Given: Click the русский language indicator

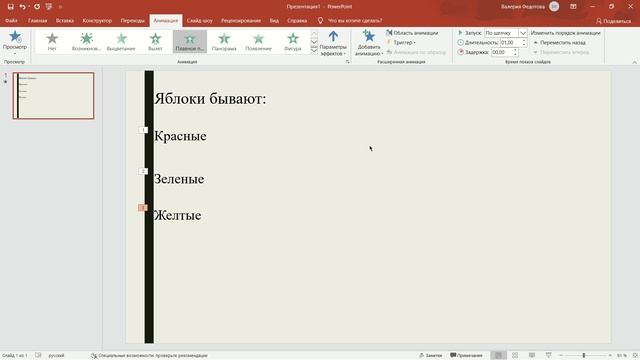Looking at the screenshot, I should coord(56,356).
